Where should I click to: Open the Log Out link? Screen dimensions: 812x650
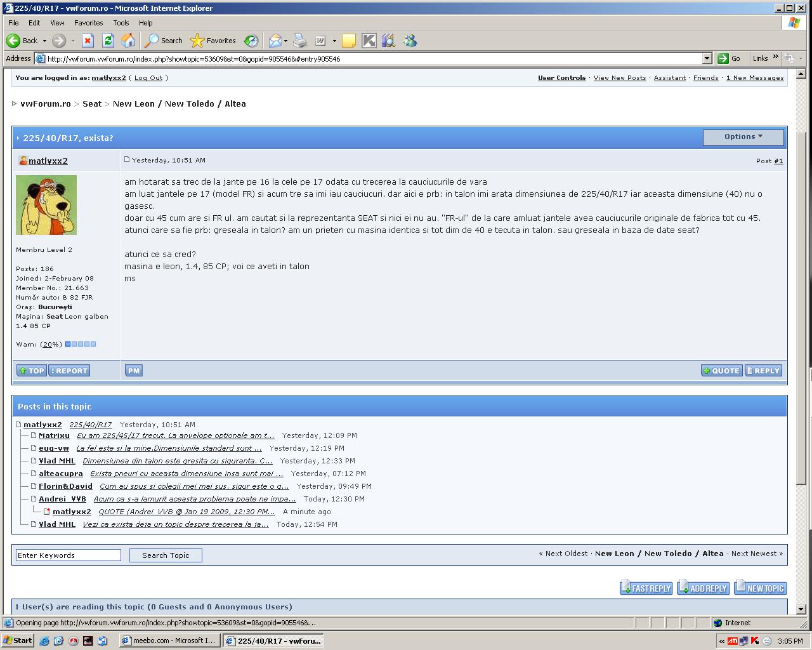tap(148, 78)
